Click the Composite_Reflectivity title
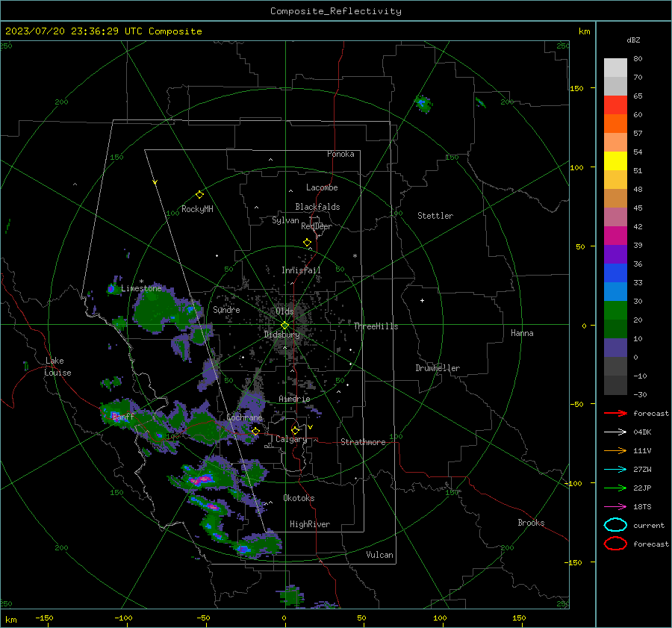 [335, 11]
